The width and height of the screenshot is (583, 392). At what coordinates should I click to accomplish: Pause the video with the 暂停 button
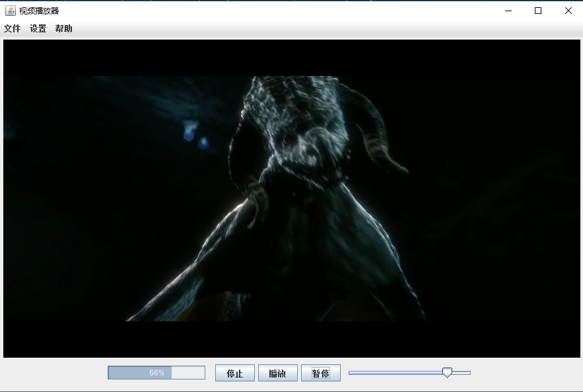tap(321, 373)
